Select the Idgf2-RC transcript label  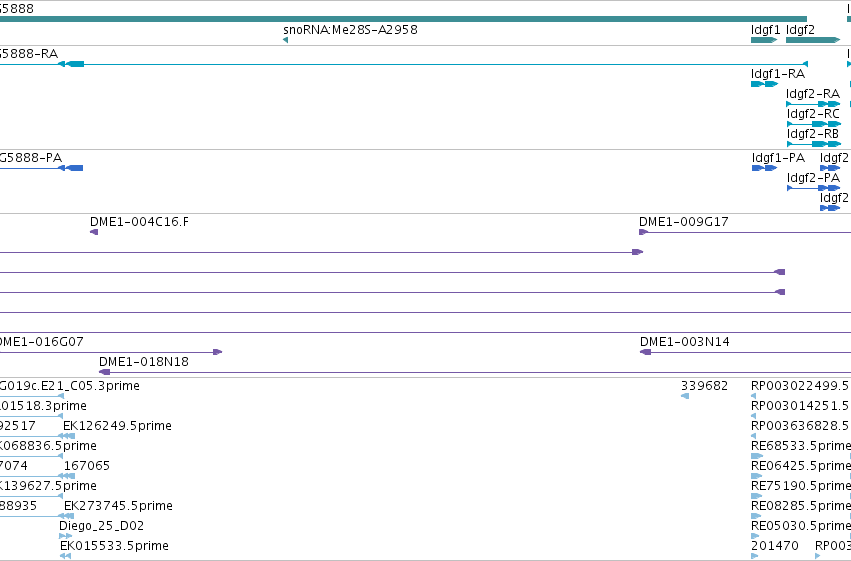(813, 114)
